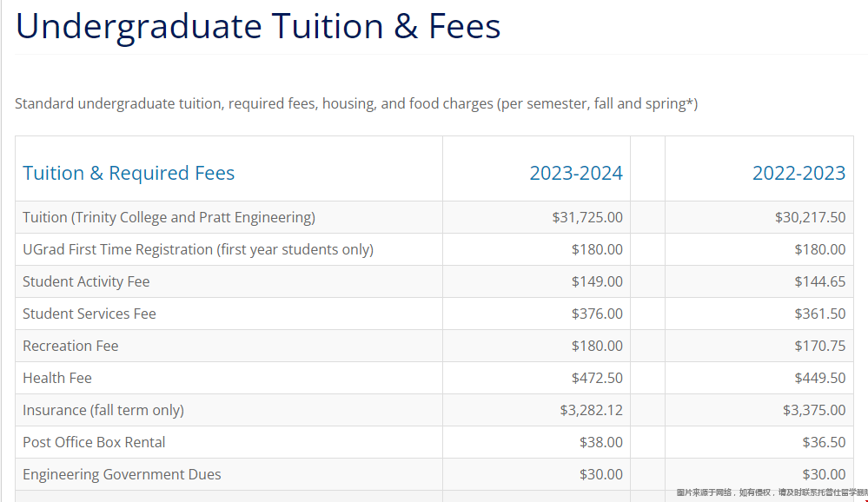Select the Student Services Fee label

coord(89,314)
